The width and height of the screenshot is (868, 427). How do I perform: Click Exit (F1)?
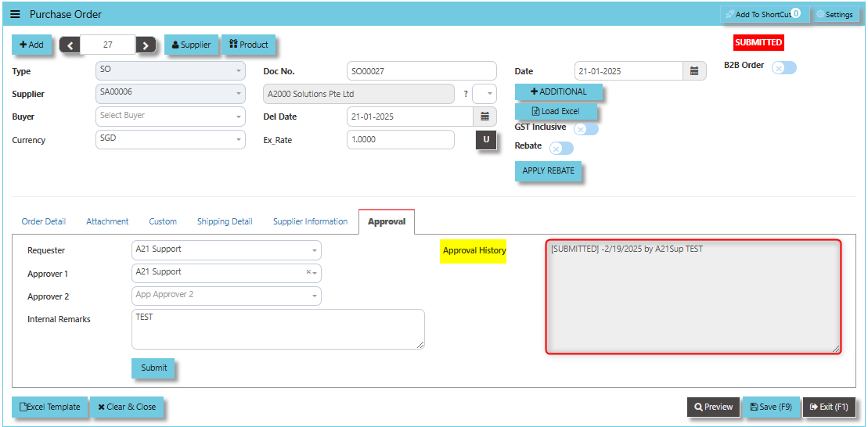click(829, 407)
